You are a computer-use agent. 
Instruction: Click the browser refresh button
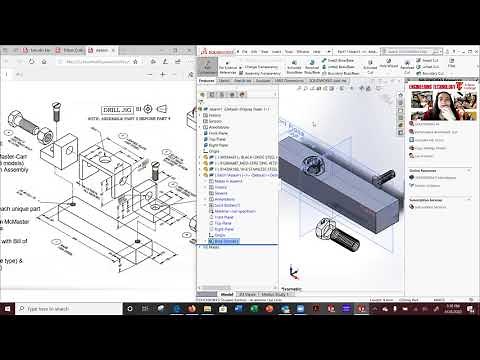tap(32, 62)
